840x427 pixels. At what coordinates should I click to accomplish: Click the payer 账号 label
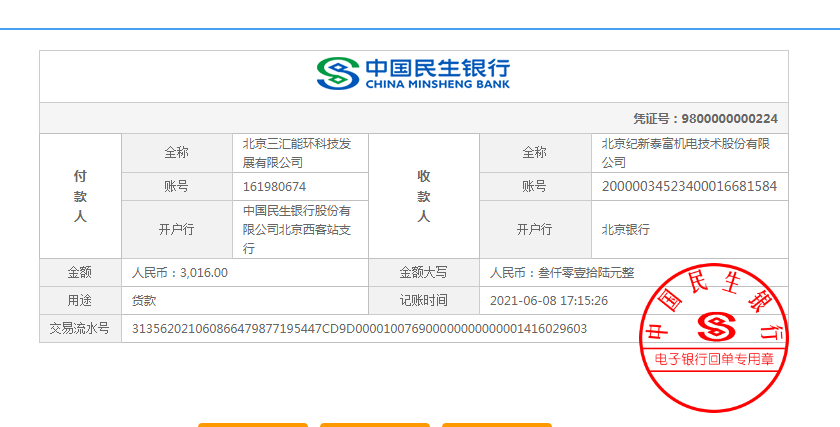[x=177, y=186]
